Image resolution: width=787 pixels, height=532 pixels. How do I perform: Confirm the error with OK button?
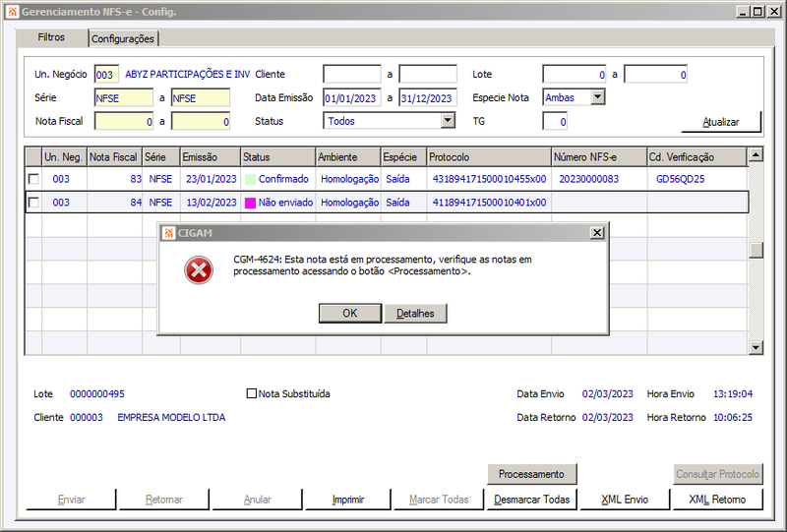click(350, 313)
